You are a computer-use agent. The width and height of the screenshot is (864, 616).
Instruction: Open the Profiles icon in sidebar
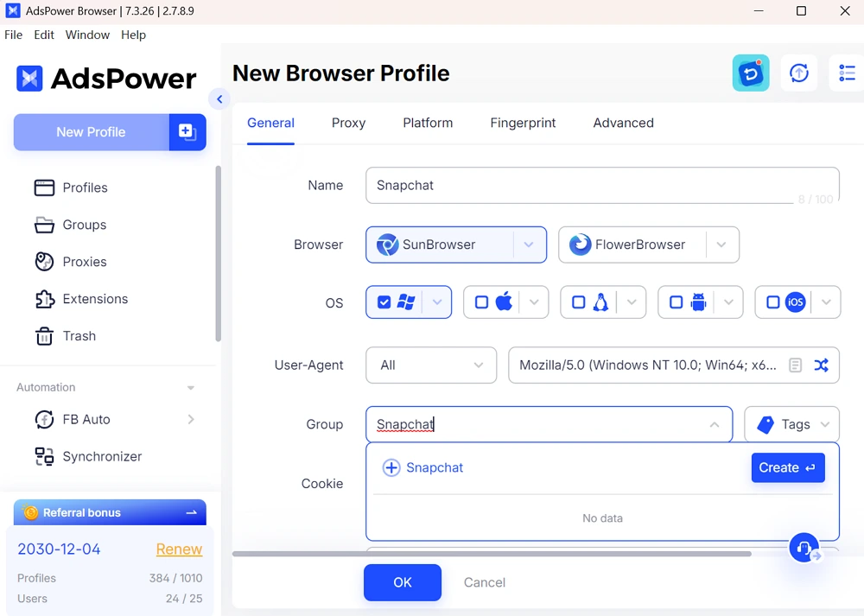(44, 187)
